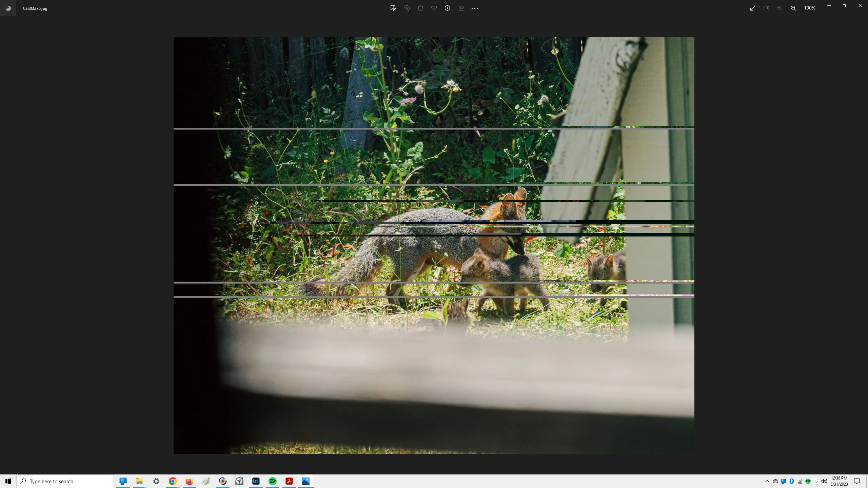
Task: Mark photo as favorite with heart
Action: tap(434, 8)
